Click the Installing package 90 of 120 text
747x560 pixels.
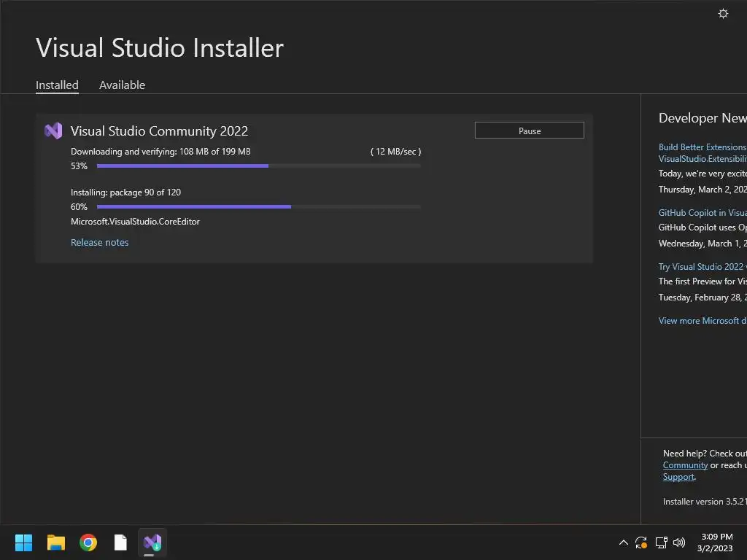pyautogui.click(x=125, y=192)
